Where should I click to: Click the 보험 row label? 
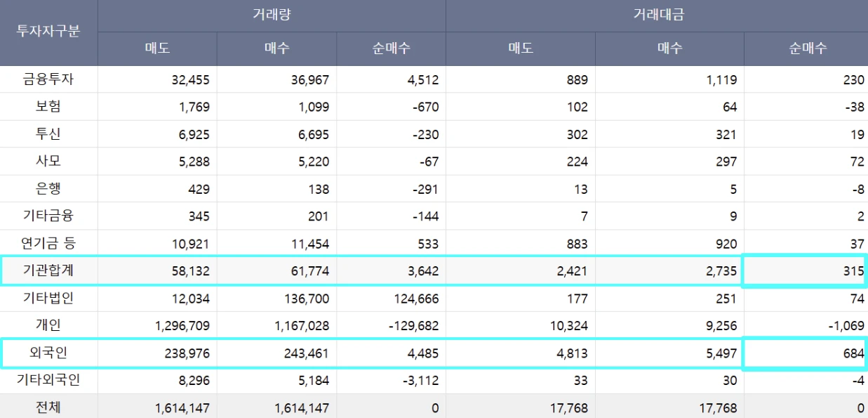(48, 107)
